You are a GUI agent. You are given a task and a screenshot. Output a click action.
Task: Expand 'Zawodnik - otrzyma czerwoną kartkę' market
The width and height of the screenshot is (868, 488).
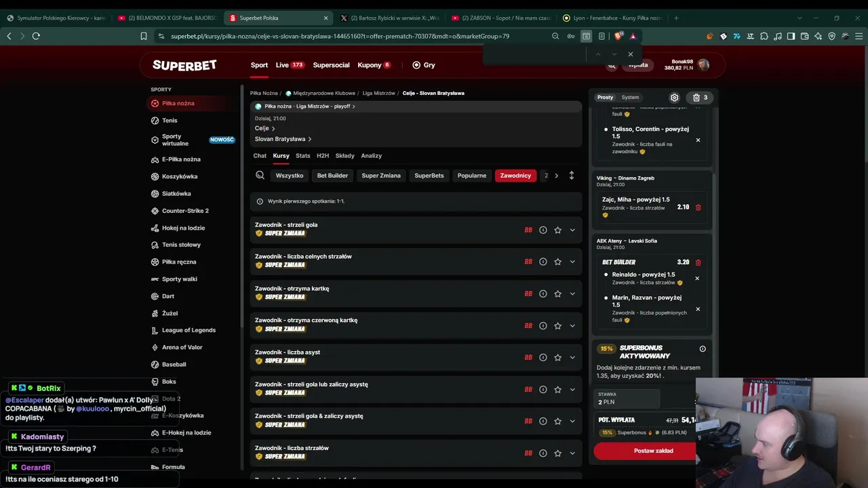[x=572, y=325]
